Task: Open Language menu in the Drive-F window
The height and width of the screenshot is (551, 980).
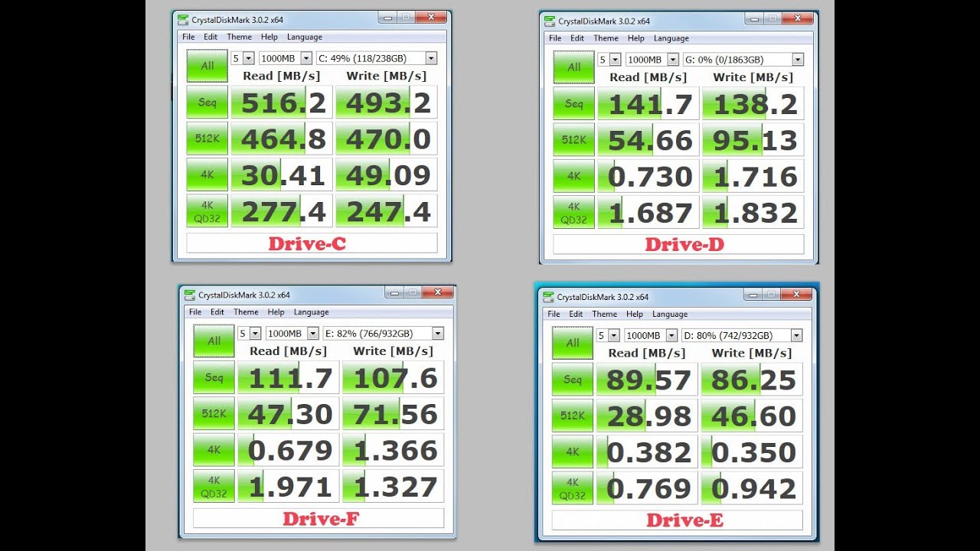Action: click(x=312, y=312)
